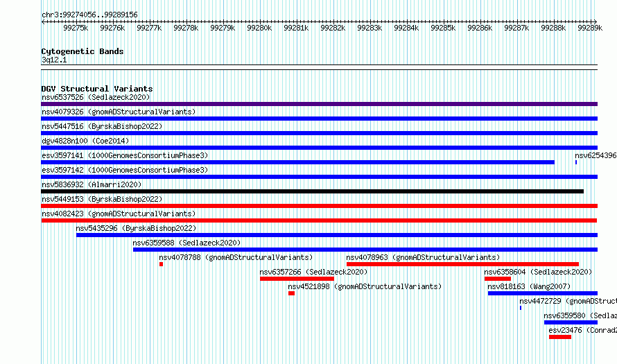Open the esv23476 variant label
The height and width of the screenshot is (364, 617).
pyautogui.click(x=583, y=330)
